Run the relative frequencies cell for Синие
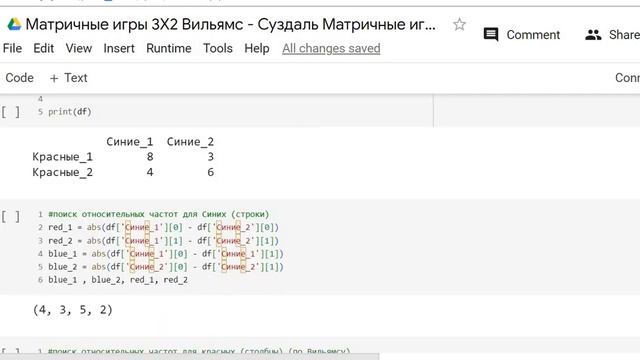The image size is (640, 360). (x=11, y=216)
